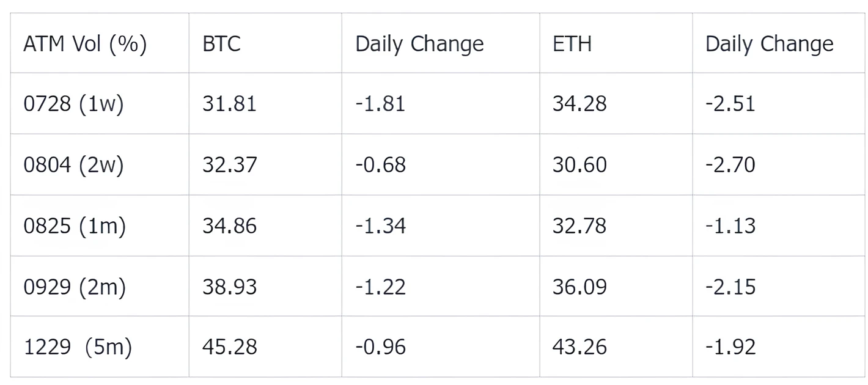Click the ATM Vol (%) header cell
This screenshot has width=868, height=385.
pos(85,44)
